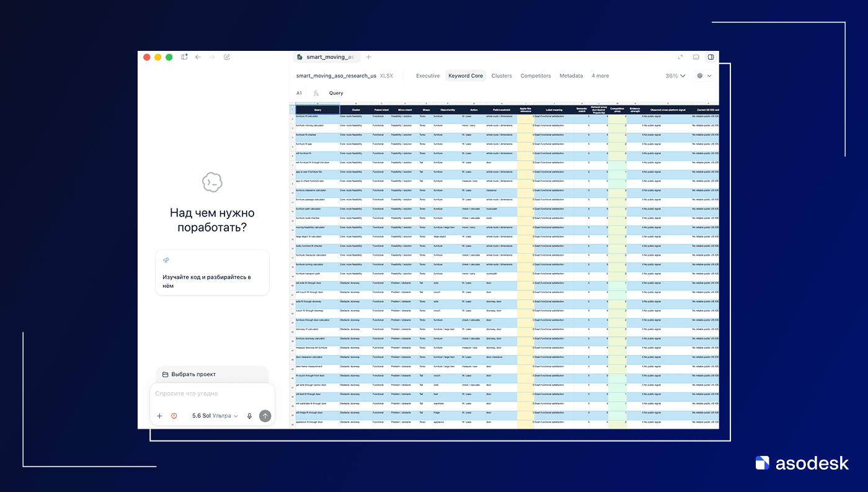This screenshot has height=492, width=868.
Task: Focus the 'Спросите что угодно' input field
Action: click(212, 394)
